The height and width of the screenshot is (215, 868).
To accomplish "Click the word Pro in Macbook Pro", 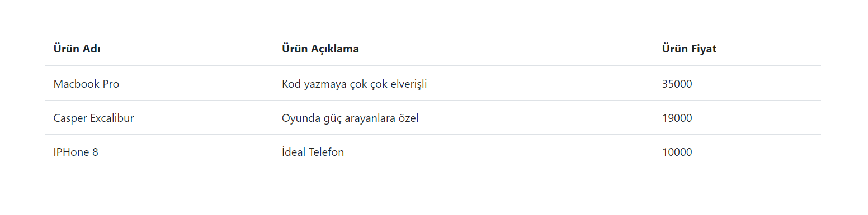I will [111, 84].
